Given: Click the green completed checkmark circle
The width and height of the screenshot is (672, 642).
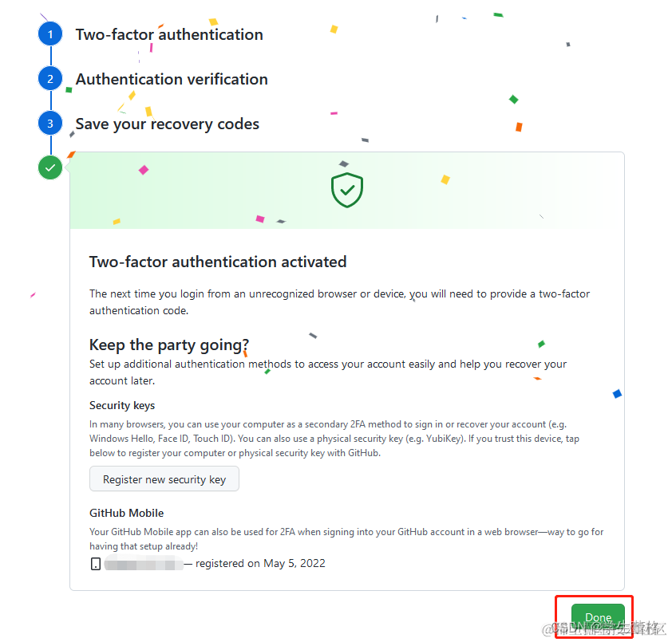Looking at the screenshot, I should pyautogui.click(x=50, y=167).
